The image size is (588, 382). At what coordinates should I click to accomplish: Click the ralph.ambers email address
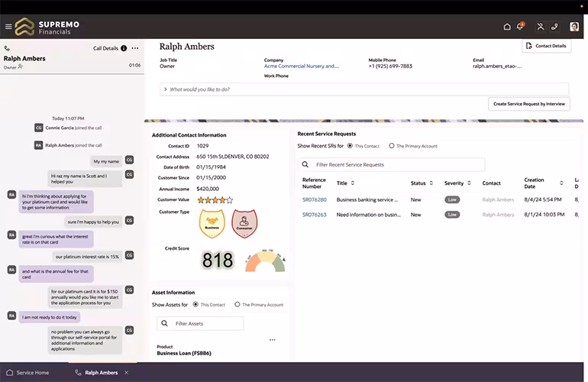pyautogui.click(x=497, y=66)
